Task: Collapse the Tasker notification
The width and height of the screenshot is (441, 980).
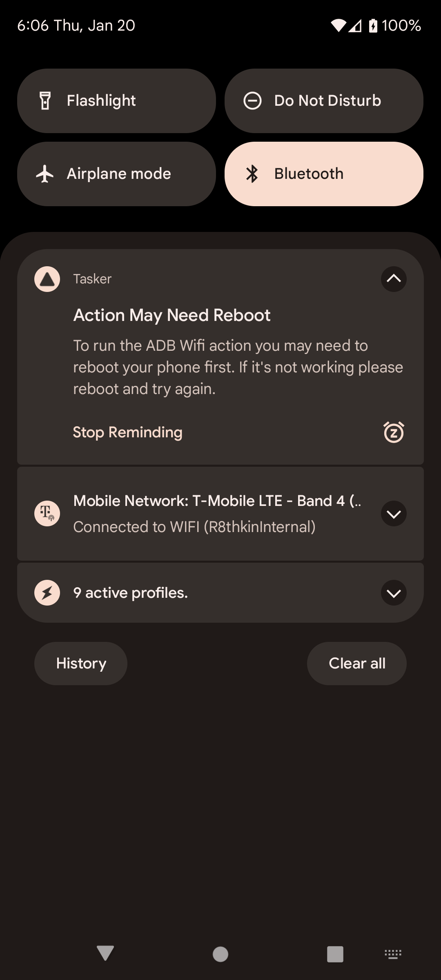Action: click(394, 279)
